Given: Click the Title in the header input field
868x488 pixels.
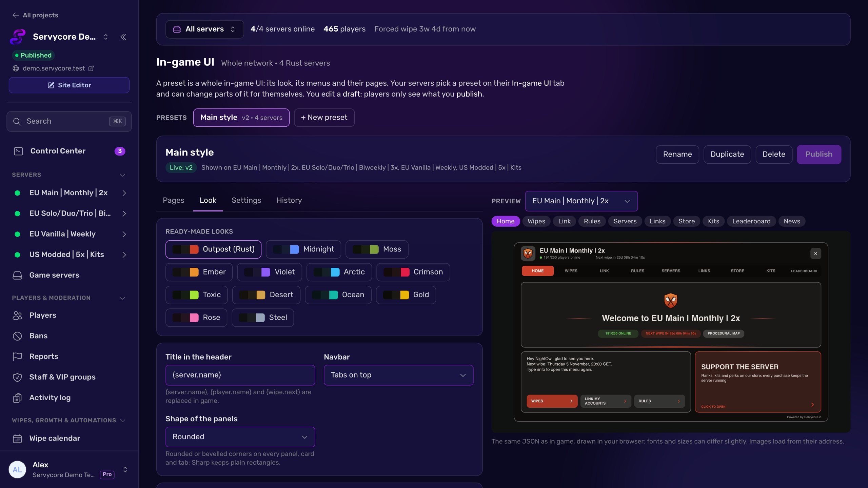Looking at the screenshot, I should [240, 375].
